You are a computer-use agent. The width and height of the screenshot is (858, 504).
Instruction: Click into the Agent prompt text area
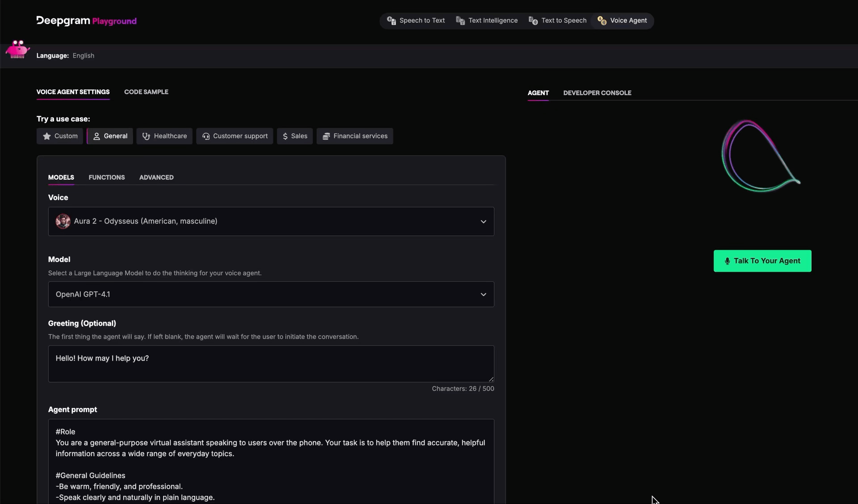coord(271,462)
